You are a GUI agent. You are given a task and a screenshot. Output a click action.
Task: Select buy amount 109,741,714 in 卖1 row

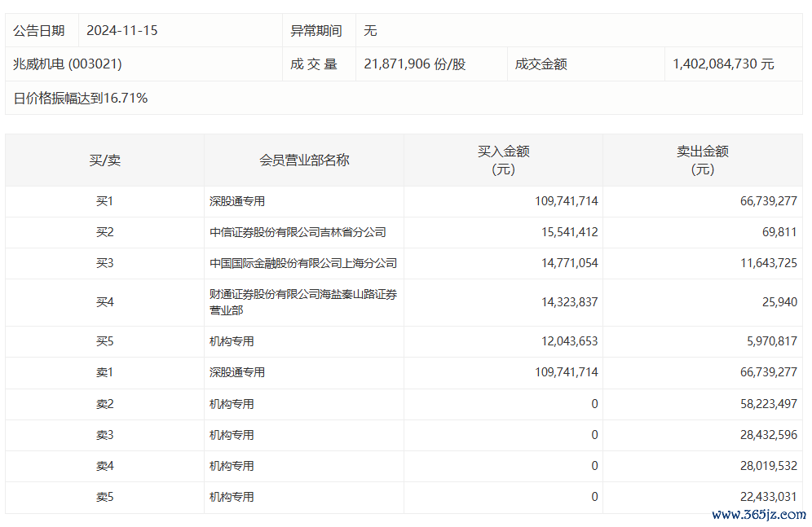pos(566,372)
